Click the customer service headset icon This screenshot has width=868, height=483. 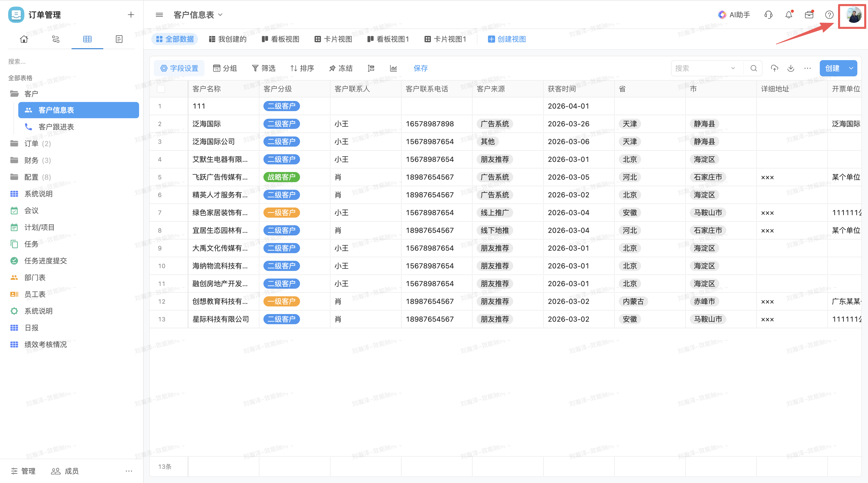click(x=768, y=15)
